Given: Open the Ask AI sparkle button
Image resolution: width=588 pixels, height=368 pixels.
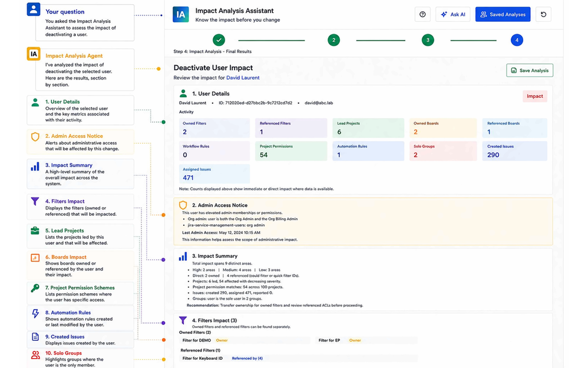Looking at the screenshot, I should (452, 14).
